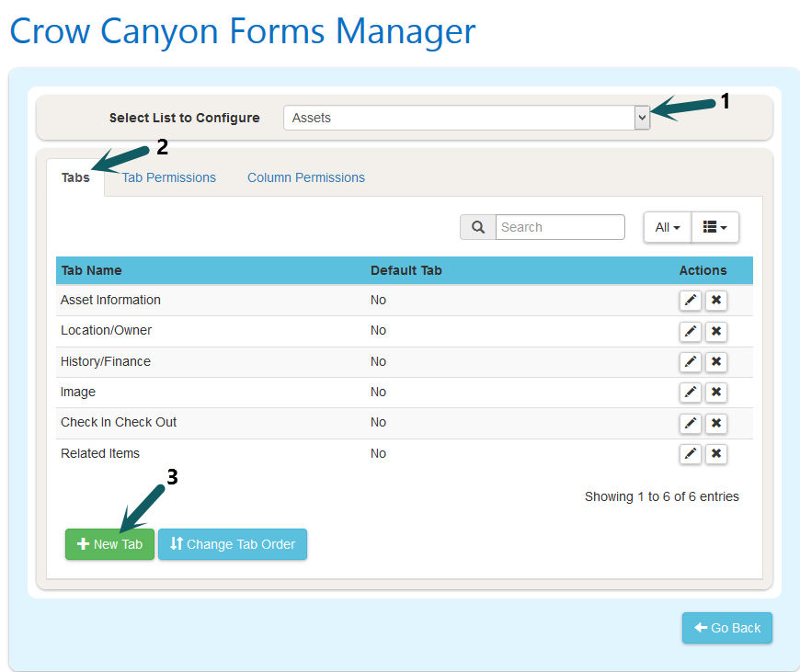Image resolution: width=800 pixels, height=672 pixels.
Task: Delete the Image tab entry
Action: click(x=716, y=393)
